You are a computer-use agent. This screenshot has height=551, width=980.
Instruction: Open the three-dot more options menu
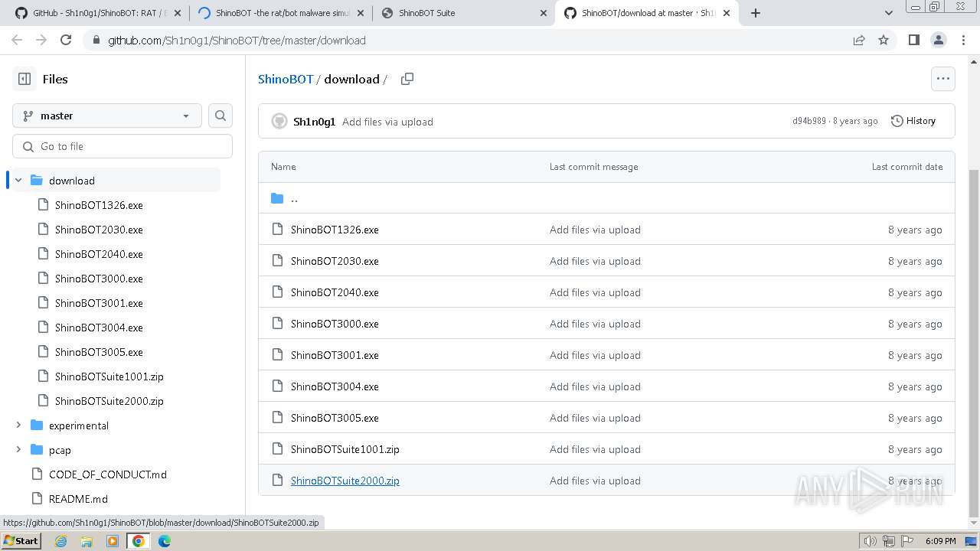942,79
